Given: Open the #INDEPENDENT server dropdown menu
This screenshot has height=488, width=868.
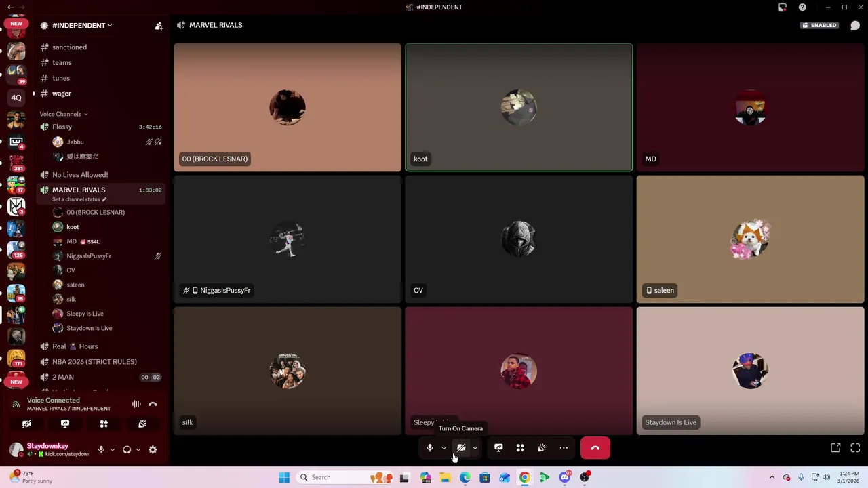Looking at the screenshot, I should tap(82, 25).
